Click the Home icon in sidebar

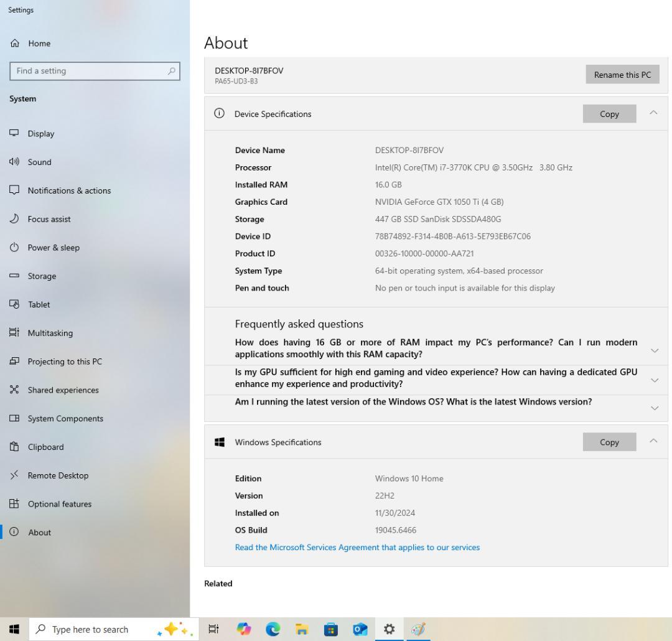click(14, 44)
